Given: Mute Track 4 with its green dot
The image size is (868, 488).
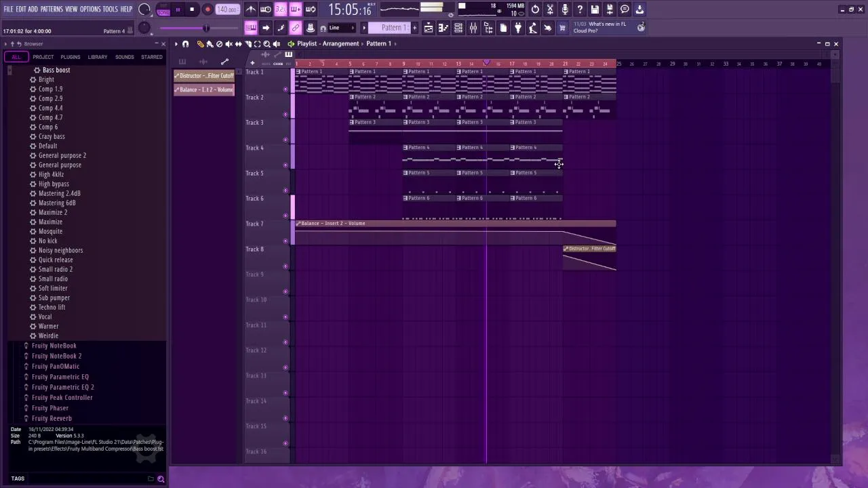Looking at the screenshot, I should tap(285, 165).
